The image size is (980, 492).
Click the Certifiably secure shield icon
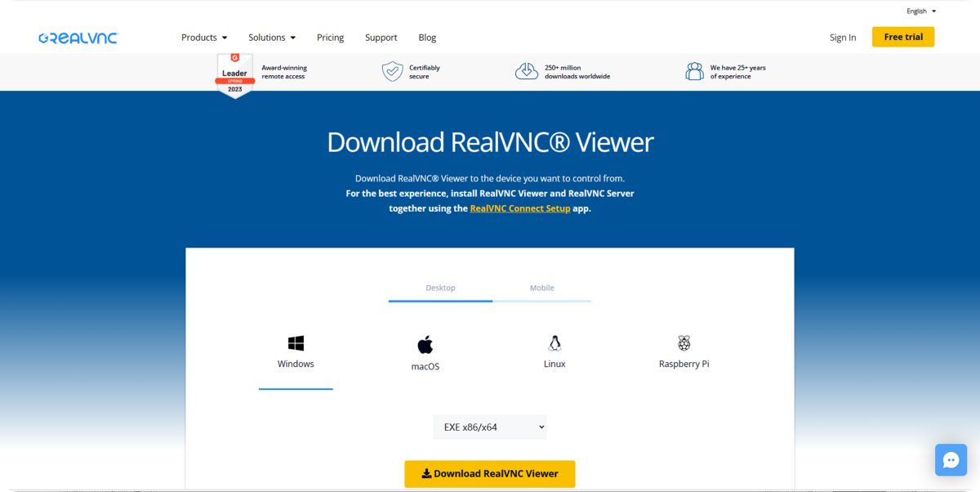(x=392, y=71)
